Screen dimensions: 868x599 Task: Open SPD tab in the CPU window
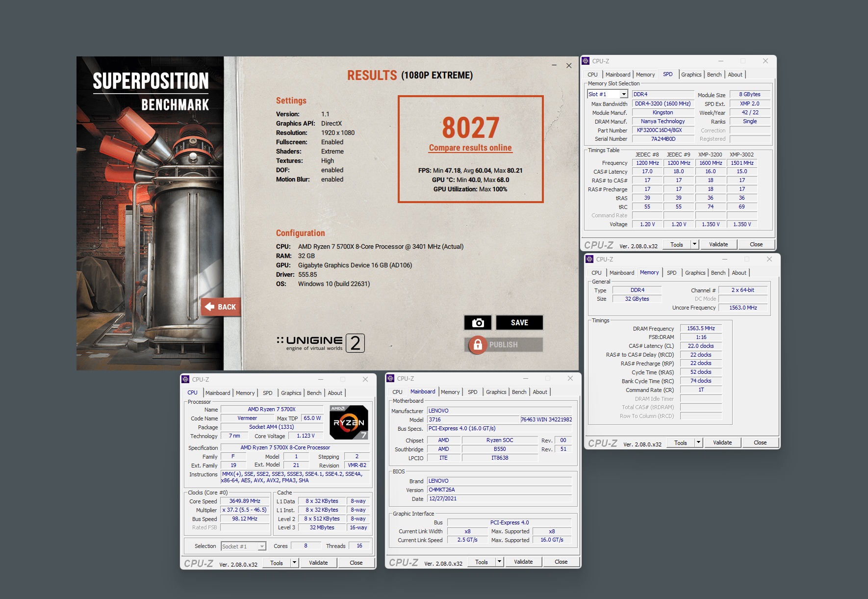point(268,393)
